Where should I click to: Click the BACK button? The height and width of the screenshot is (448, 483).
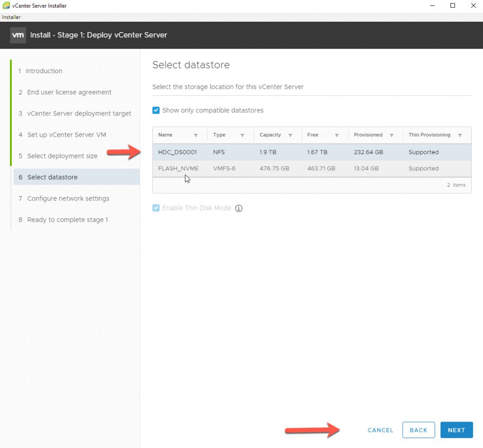click(419, 430)
